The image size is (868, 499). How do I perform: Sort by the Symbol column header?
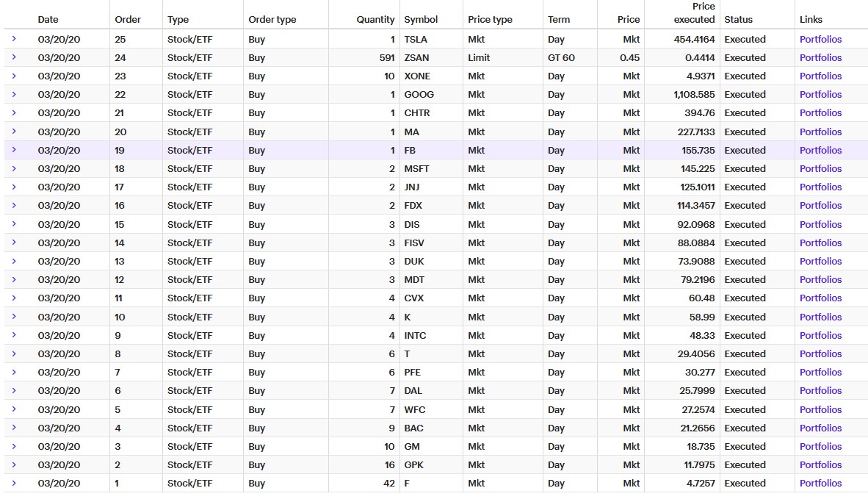[x=421, y=20]
